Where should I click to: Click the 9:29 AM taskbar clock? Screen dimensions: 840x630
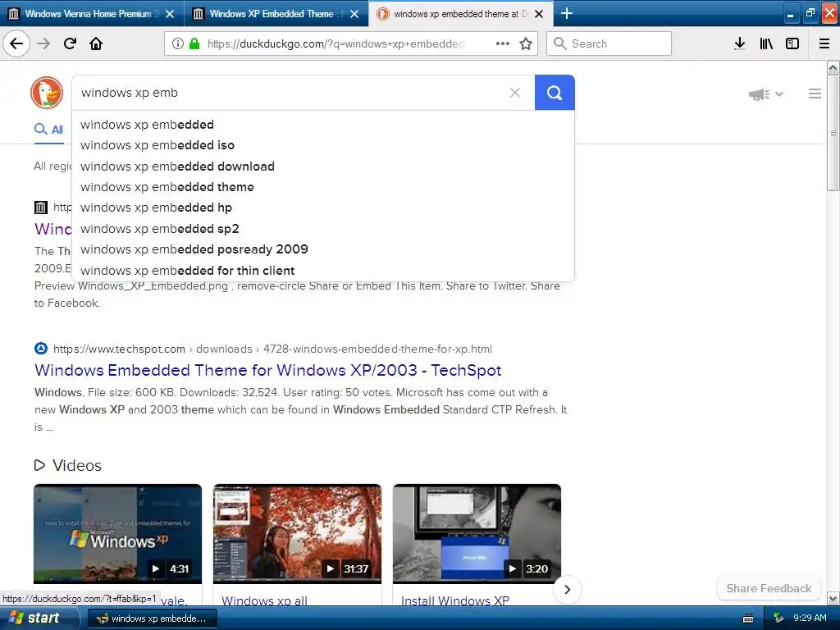coord(810,618)
